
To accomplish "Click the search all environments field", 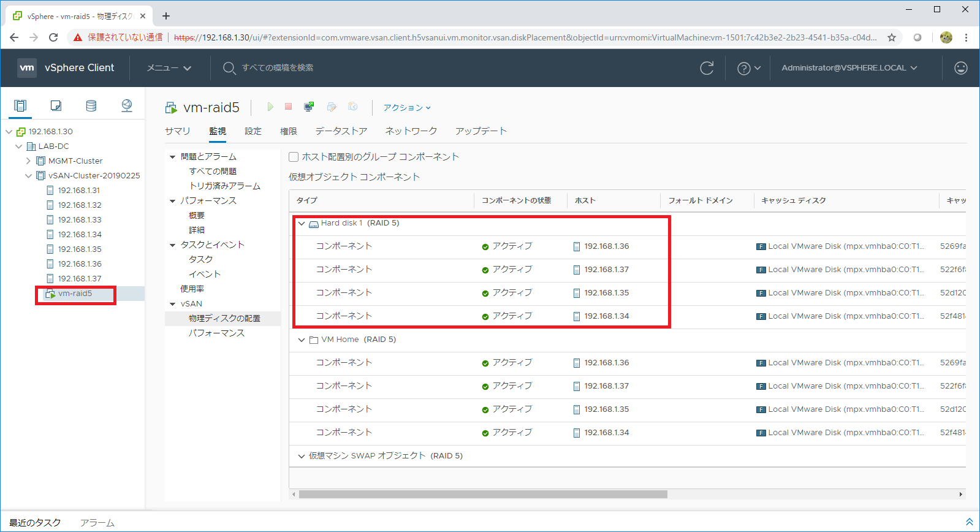I will (x=278, y=68).
